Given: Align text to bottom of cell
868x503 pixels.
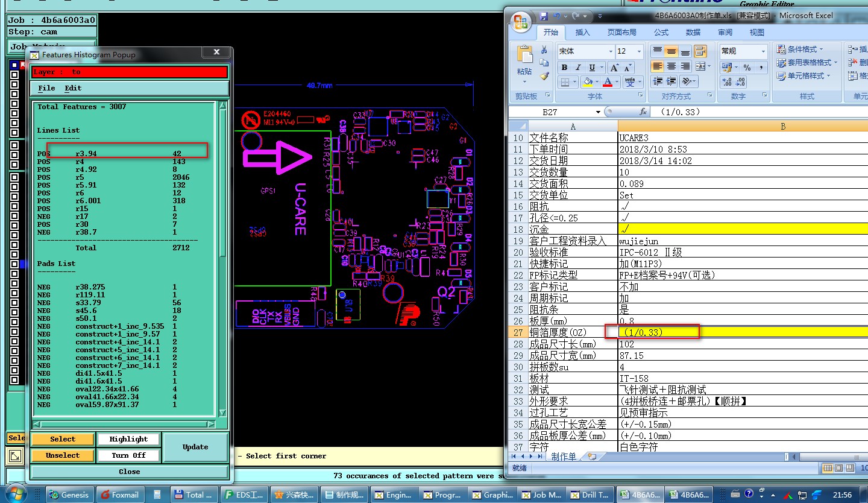Looking at the screenshot, I should click(x=685, y=51).
